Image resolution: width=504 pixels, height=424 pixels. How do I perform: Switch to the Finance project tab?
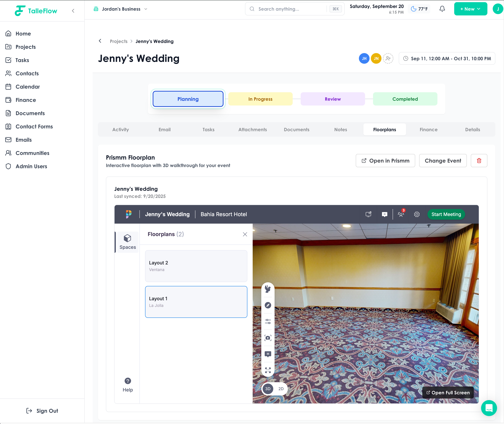click(x=428, y=130)
